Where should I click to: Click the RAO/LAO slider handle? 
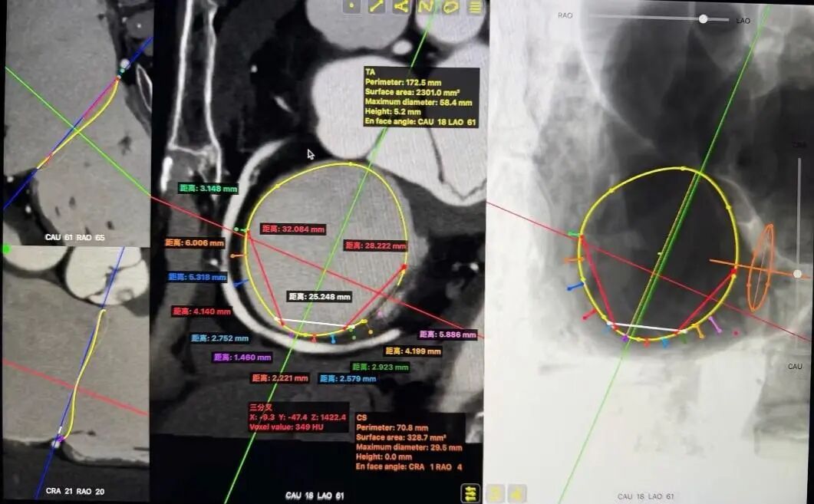pos(703,19)
